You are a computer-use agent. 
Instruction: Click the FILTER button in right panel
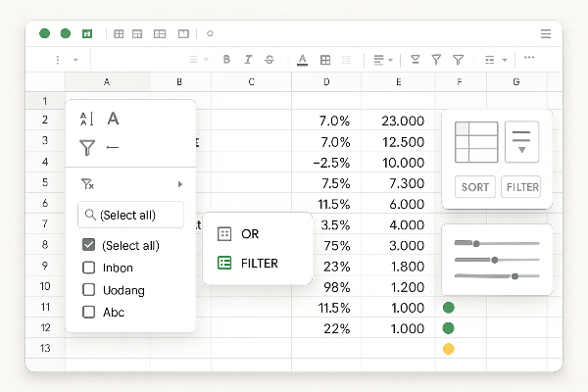[x=521, y=187]
